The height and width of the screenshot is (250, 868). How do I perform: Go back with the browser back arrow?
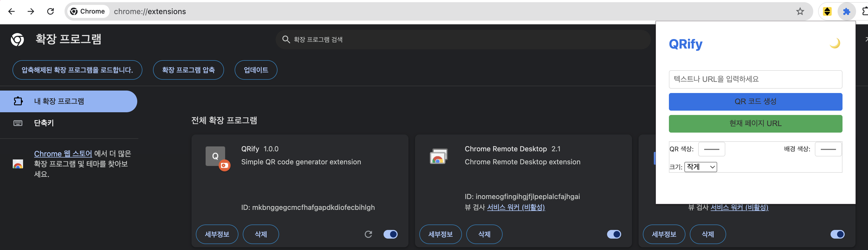[x=11, y=11]
